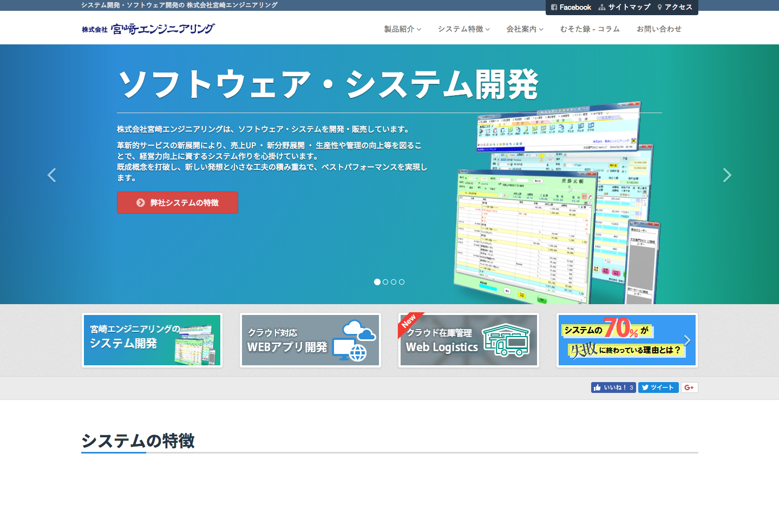Screen dimensions: 779x532
Task: Expand the 会社案内 menu
Action: pos(525,29)
